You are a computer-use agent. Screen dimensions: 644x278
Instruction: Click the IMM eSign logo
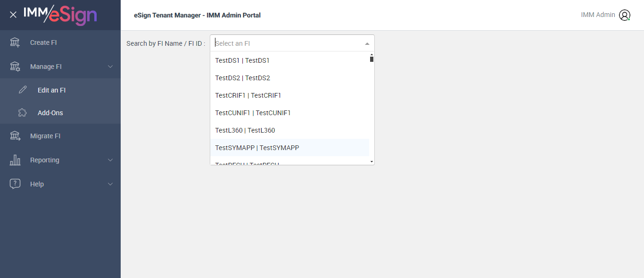60,15
